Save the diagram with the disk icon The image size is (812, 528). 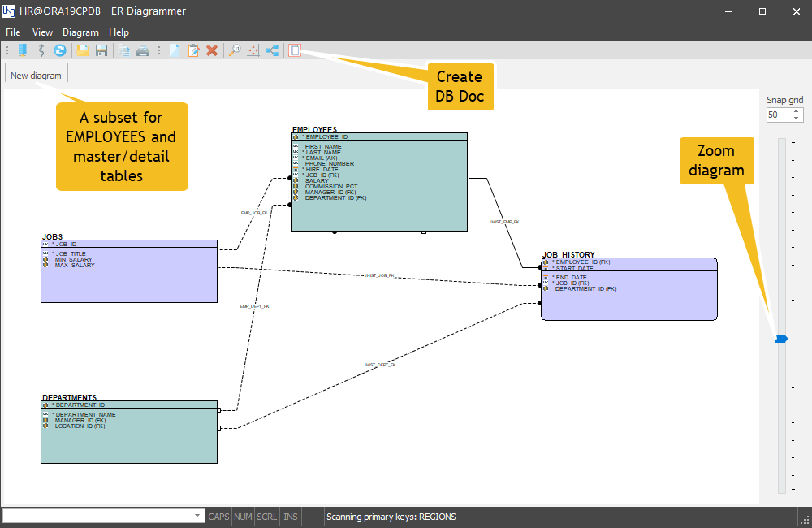click(x=101, y=50)
